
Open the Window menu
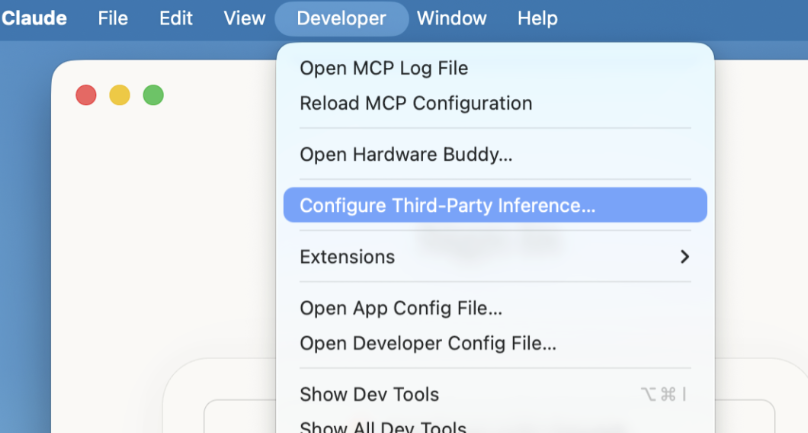(451, 19)
